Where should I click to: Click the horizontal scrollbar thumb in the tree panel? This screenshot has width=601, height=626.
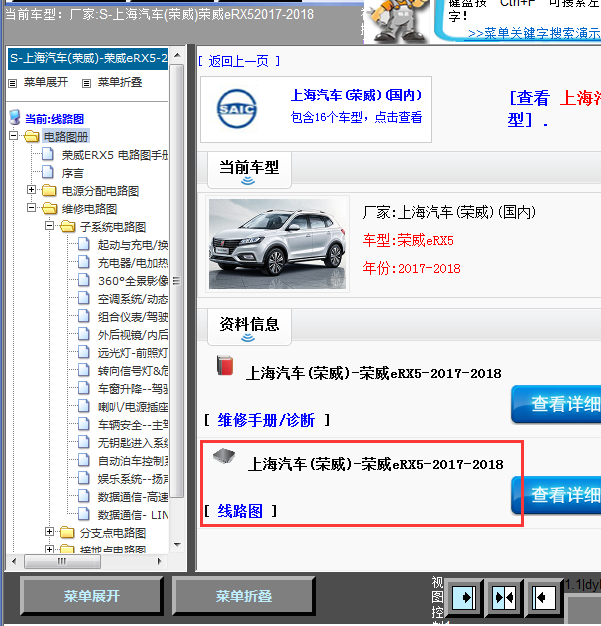62,561
